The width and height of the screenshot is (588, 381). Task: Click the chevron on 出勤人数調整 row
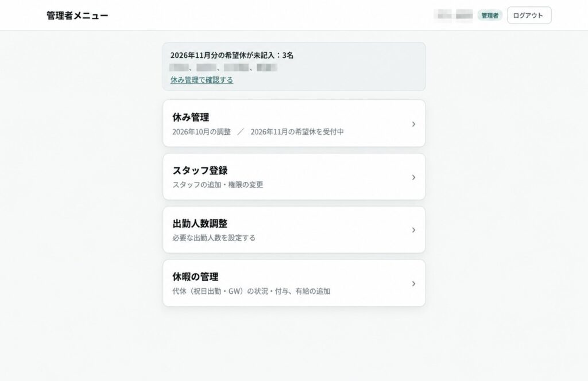click(x=413, y=230)
